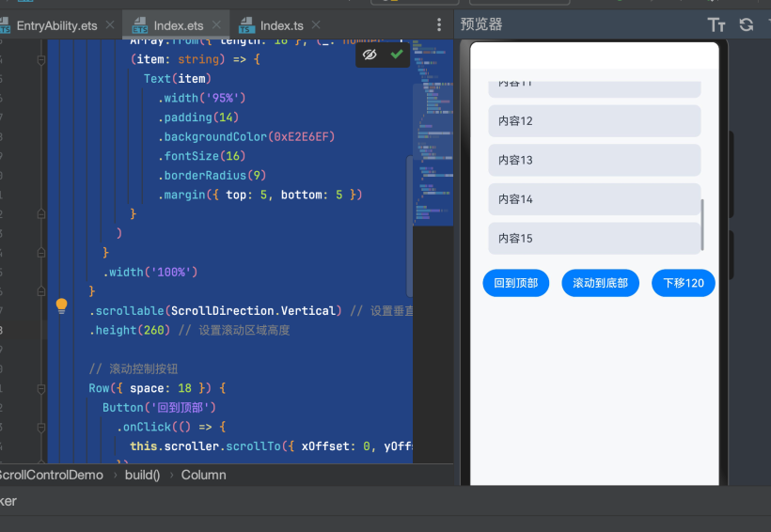Close the EntryAbility.ets tab
771x532 pixels.
(x=110, y=24)
